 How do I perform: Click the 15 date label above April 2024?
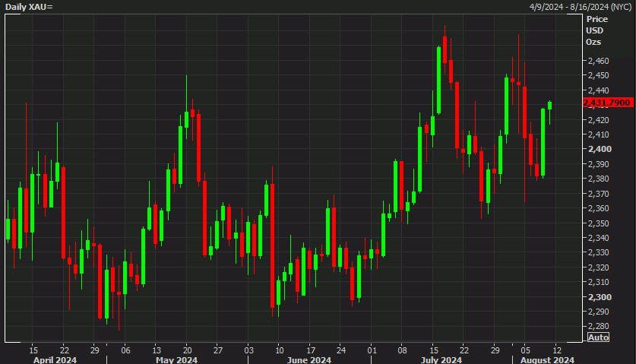tap(33, 350)
